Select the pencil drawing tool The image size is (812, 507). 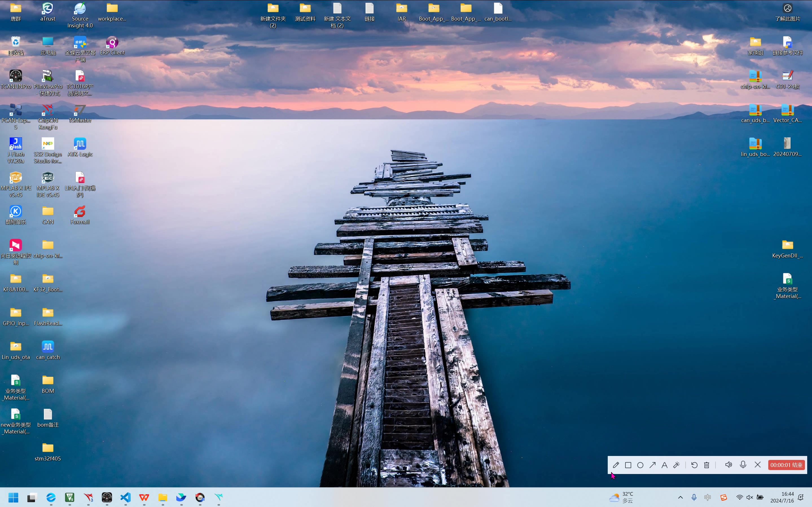616,465
